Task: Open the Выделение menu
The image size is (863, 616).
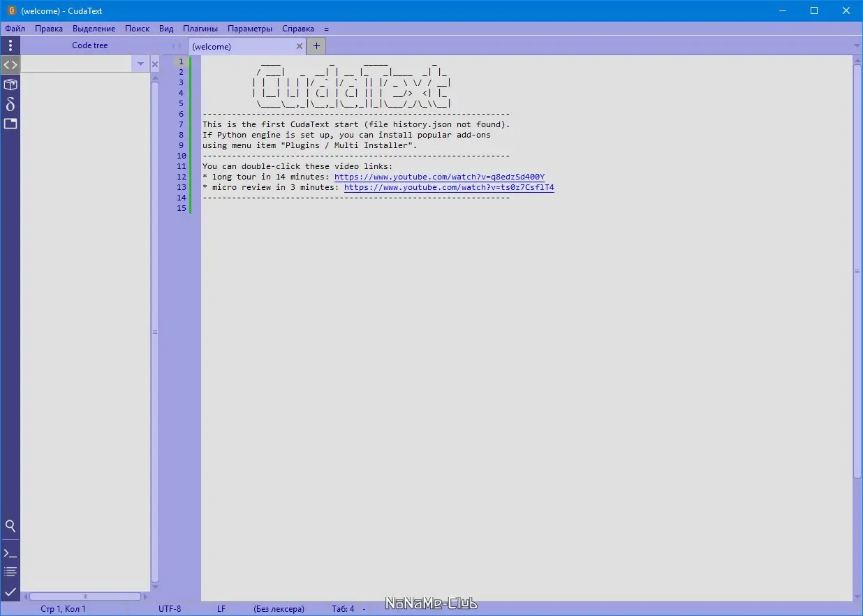Action: [94, 29]
